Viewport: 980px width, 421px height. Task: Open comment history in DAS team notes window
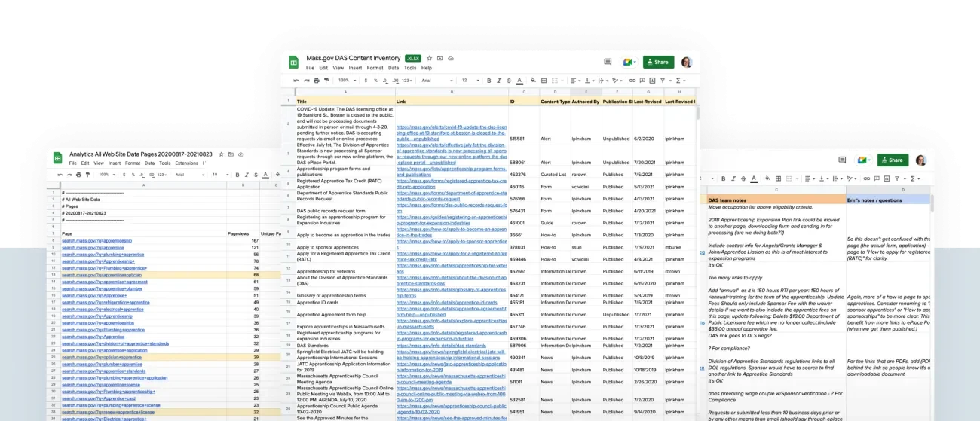[842, 160]
